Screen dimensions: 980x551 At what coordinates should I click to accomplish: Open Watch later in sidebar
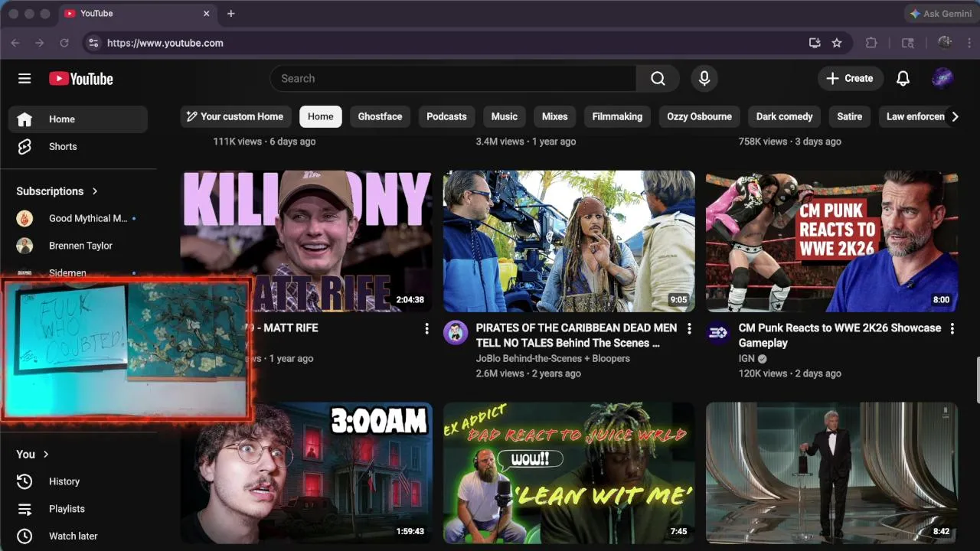tap(78, 536)
